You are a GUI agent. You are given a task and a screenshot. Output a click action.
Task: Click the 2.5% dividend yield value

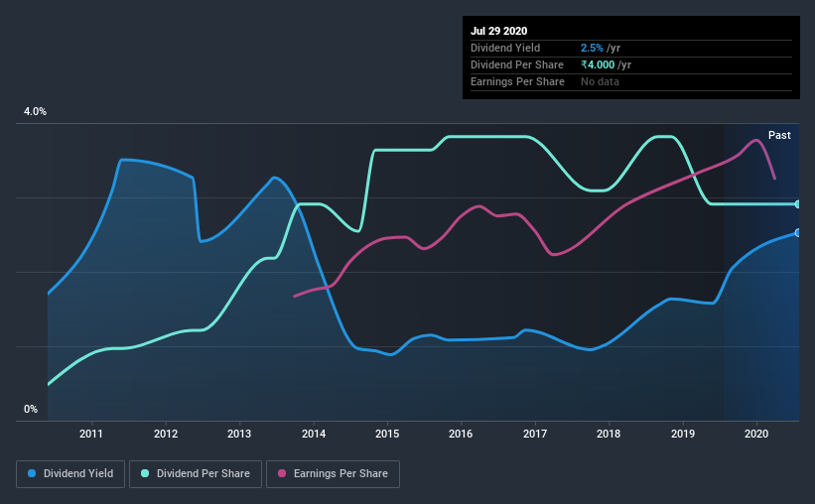[x=592, y=48]
